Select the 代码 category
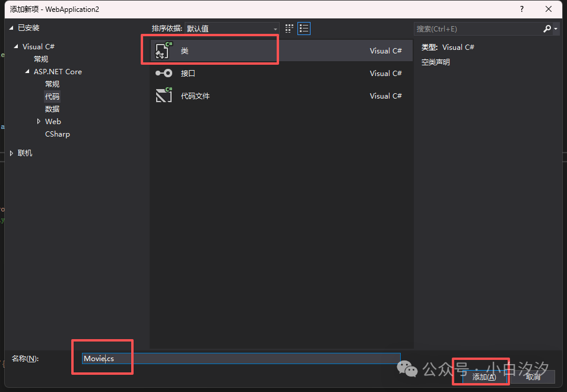The width and height of the screenshot is (567, 392). point(52,97)
